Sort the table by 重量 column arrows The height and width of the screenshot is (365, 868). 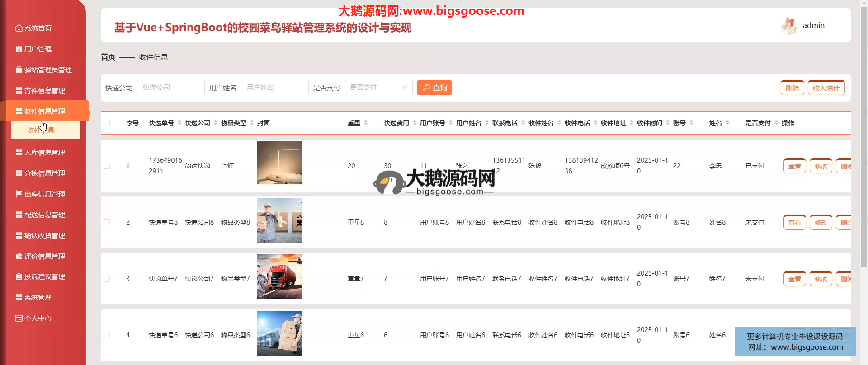click(x=366, y=123)
